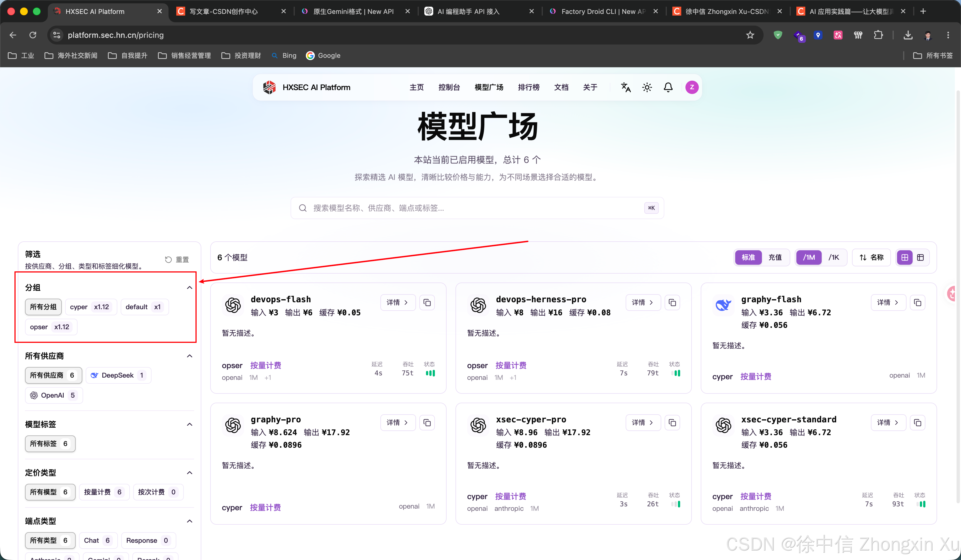Open the 文档 nav item
Viewport: 961px width, 560px height.
coord(561,87)
